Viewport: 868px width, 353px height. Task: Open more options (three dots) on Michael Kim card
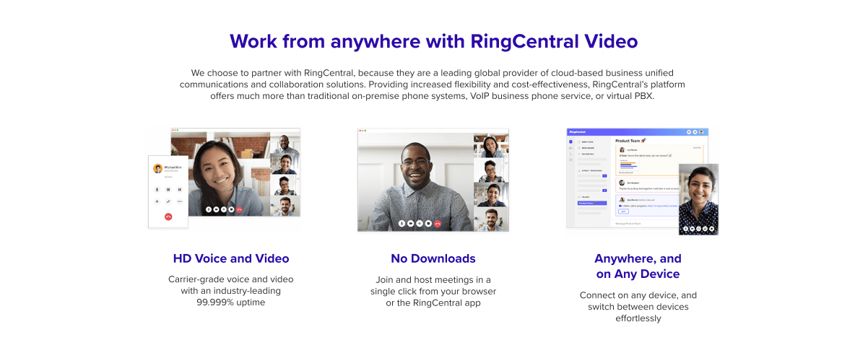click(179, 201)
